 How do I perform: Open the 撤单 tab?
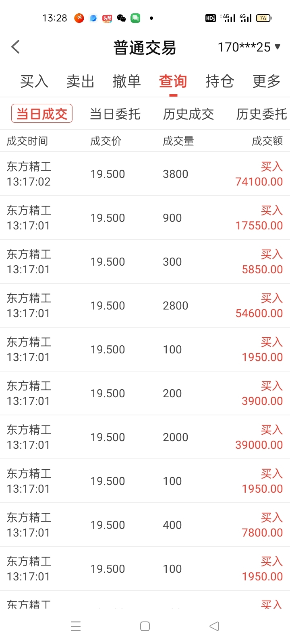point(126,81)
